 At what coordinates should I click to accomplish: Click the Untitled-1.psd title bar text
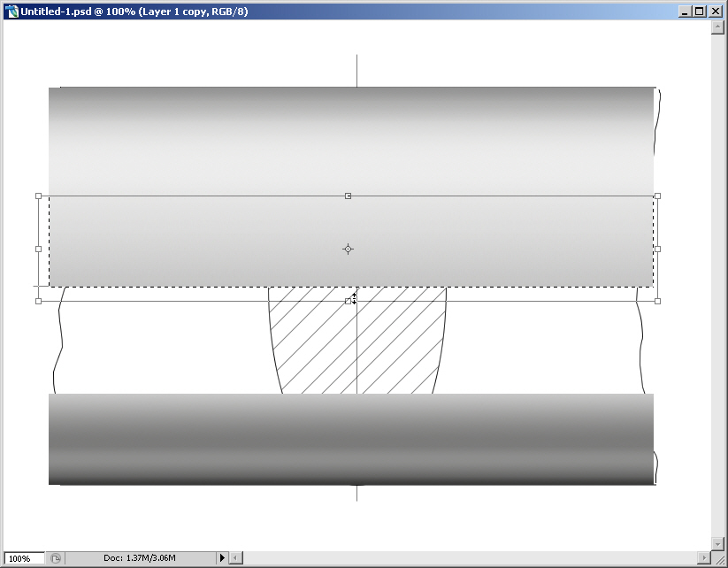point(134,12)
